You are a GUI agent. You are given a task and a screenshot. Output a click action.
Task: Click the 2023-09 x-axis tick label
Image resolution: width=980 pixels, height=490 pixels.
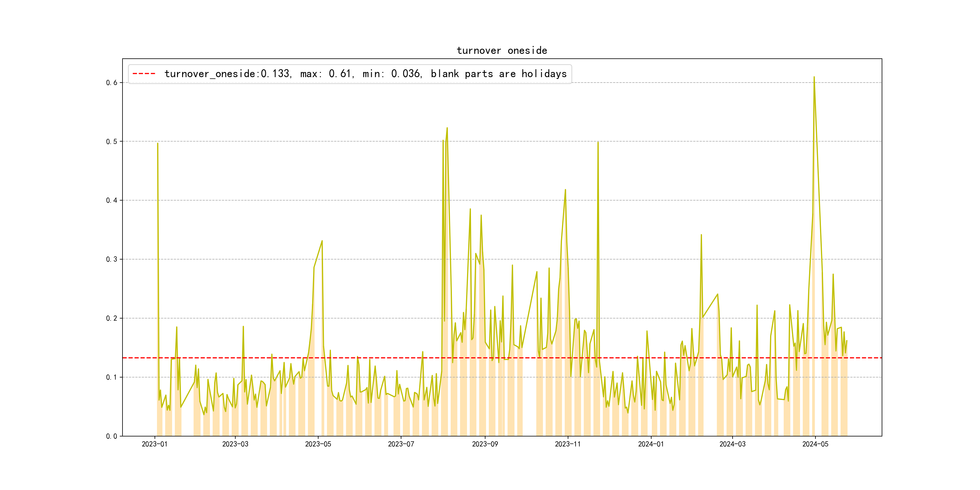(x=485, y=444)
